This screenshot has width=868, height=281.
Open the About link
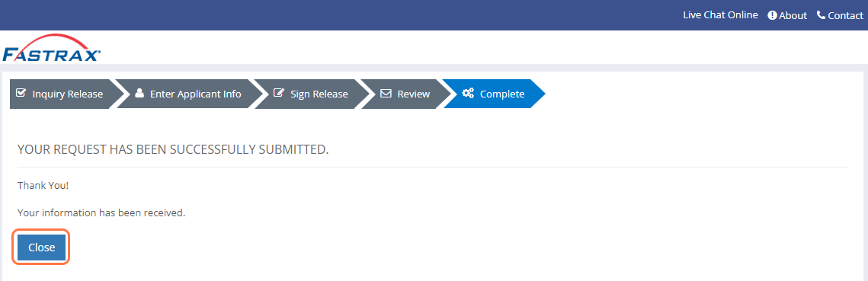(x=787, y=15)
